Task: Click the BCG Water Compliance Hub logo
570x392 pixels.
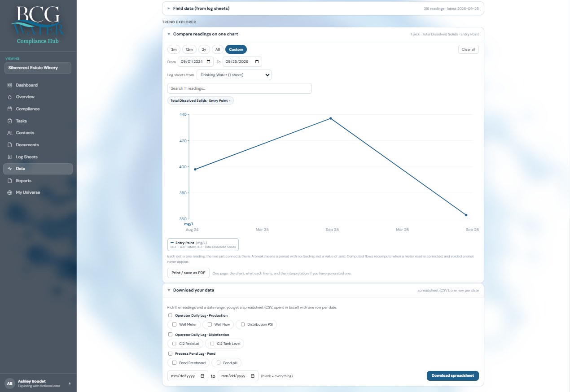Action: tap(38, 25)
